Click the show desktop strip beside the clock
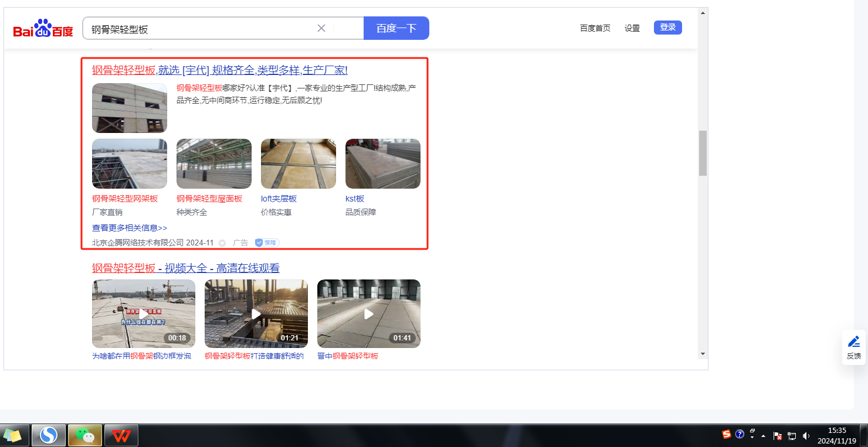This screenshot has width=868, height=447. pyautogui.click(x=864, y=435)
